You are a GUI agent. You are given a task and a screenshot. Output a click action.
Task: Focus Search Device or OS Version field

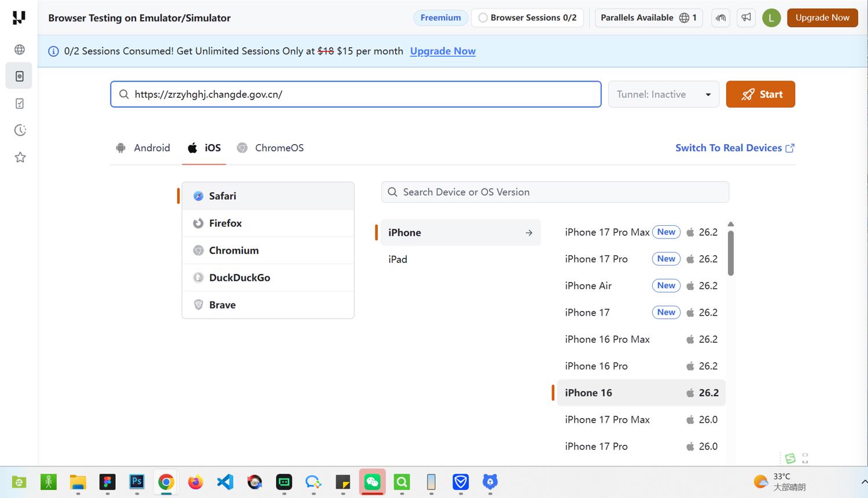pyautogui.click(x=555, y=192)
